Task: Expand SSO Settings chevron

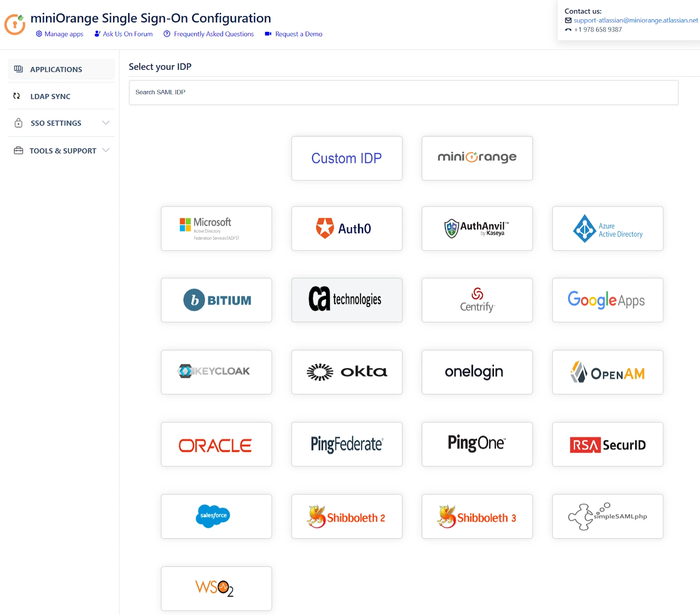Action: pos(106,123)
